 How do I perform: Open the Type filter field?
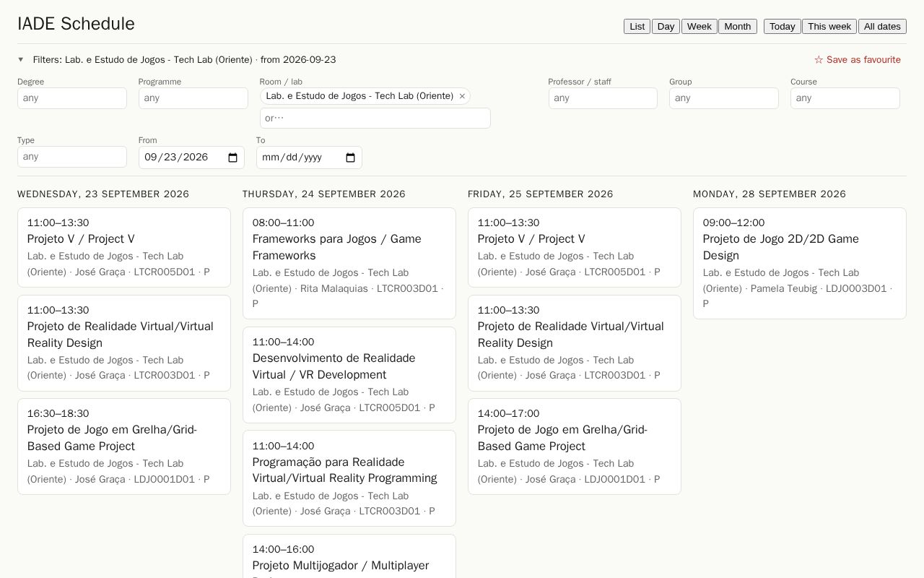(72, 157)
